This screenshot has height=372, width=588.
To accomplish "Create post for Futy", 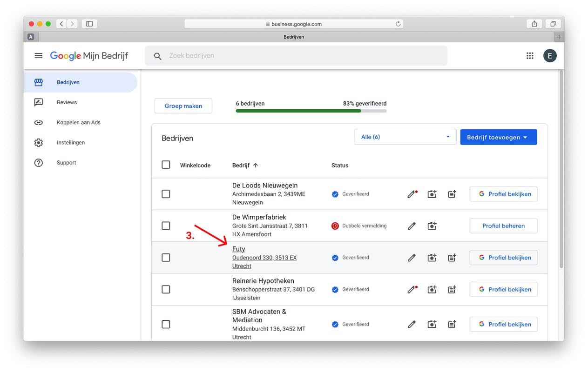I will pyautogui.click(x=452, y=258).
